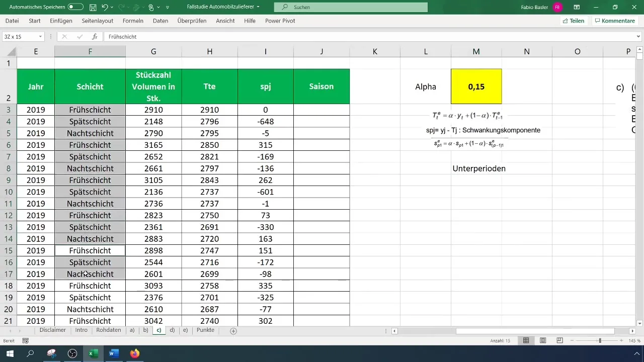
Task: Click the horizontal scrollbar thumb
Action: [535, 331]
